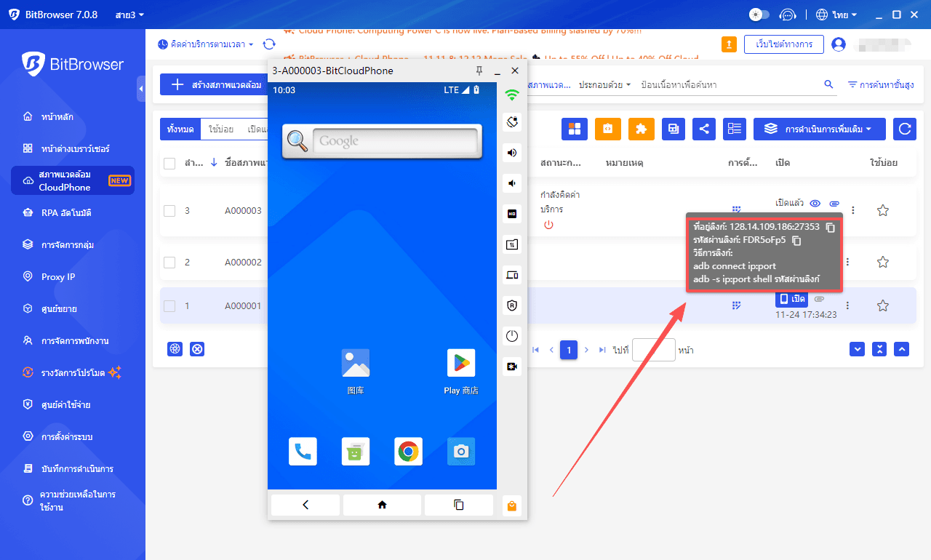Switch to the ใช้บ่อย tab
Screen dimensions: 931x560
coord(220,129)
